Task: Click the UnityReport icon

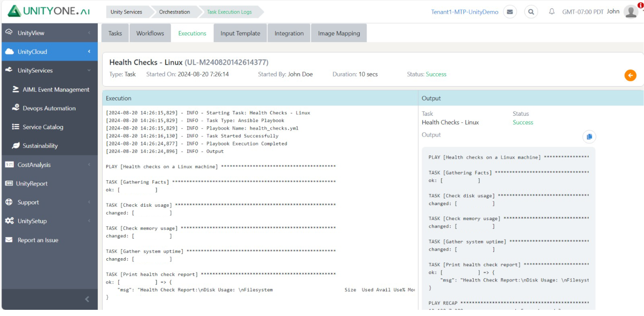Action: click(x=9, y=183)
